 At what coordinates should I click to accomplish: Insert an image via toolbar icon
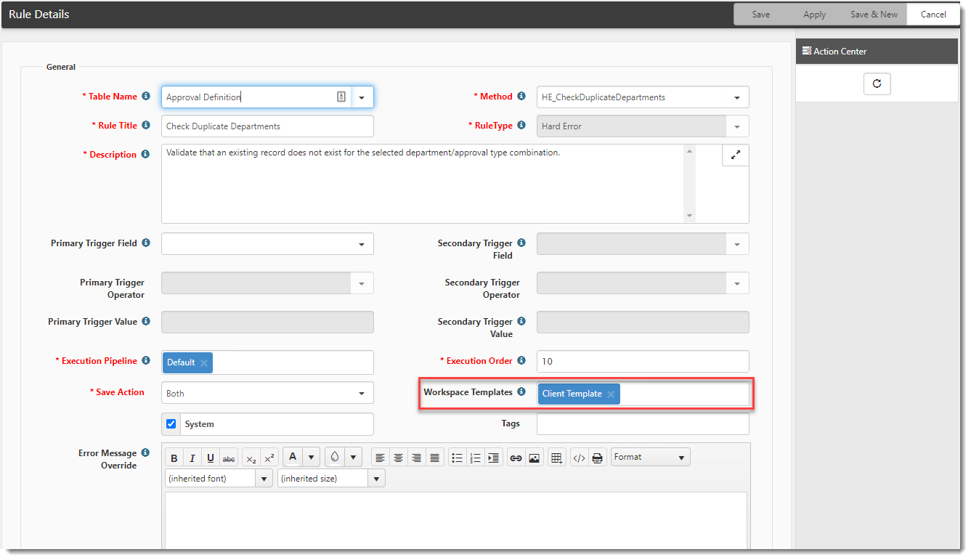(535, 458)
